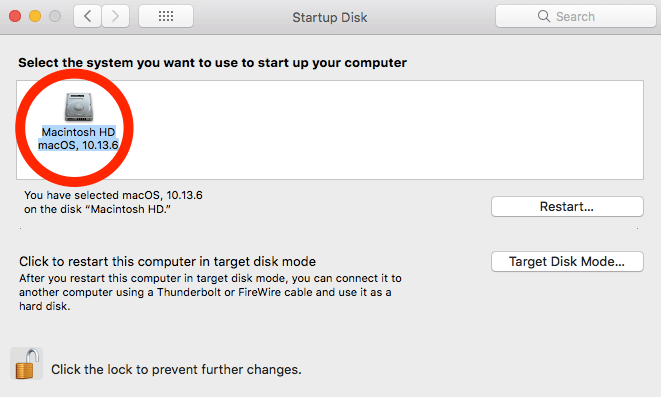Close the Startup Disk window
661x397 pixels.
pos(15,16)
